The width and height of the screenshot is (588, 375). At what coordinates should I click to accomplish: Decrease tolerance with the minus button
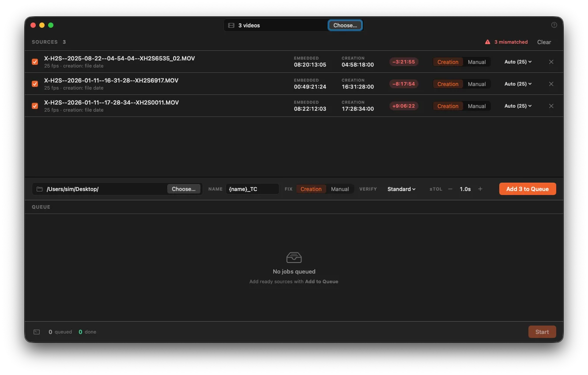[450, 189]
